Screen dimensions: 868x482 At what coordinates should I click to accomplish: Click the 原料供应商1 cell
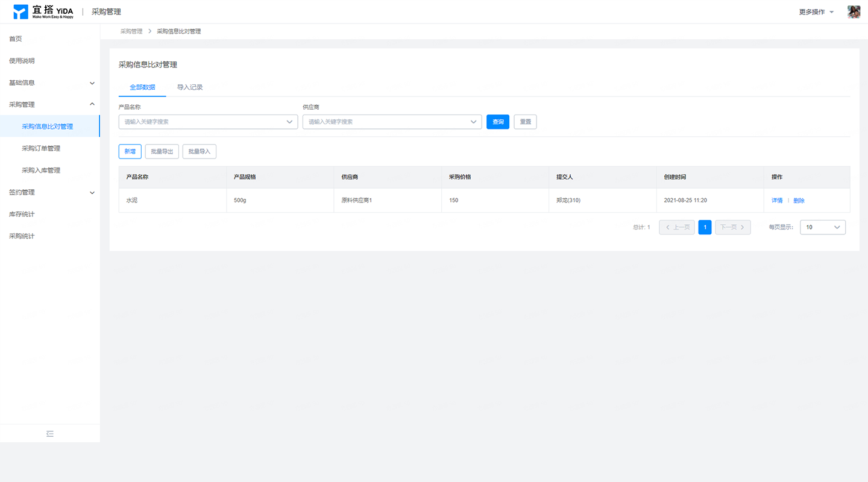click(388, 201)
